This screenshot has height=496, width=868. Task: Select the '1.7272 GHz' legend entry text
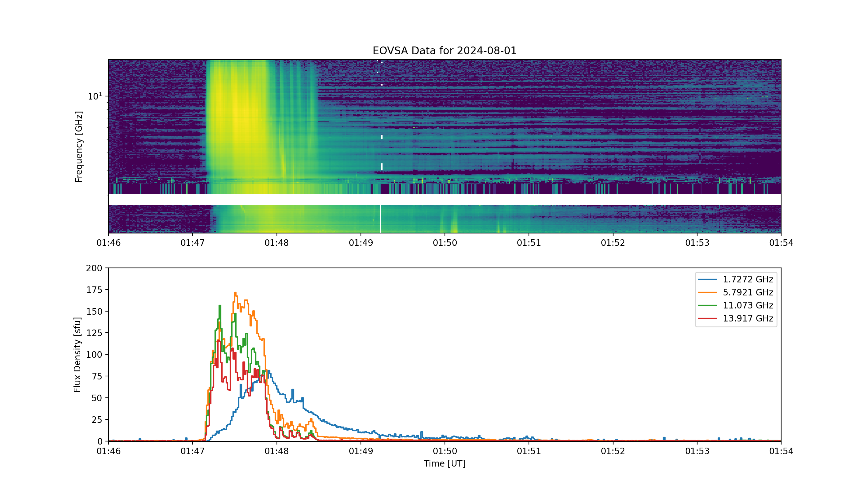point(748,279)
